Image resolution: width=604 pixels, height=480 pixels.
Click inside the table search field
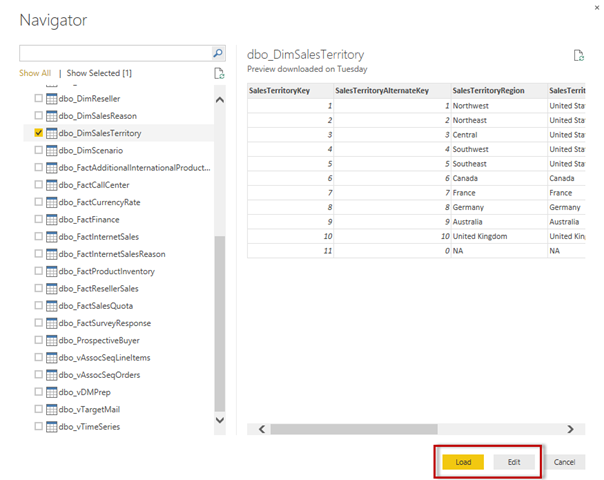click(114, 53)
